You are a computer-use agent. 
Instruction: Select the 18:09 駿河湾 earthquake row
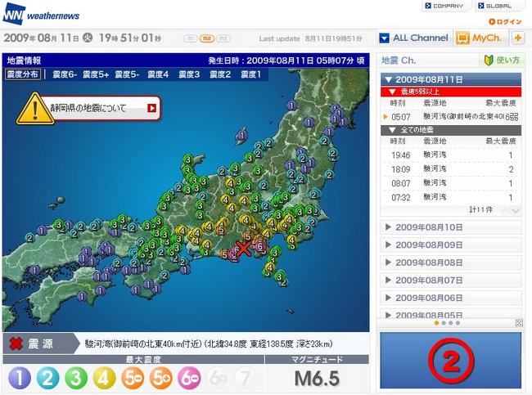coord(451,169)
